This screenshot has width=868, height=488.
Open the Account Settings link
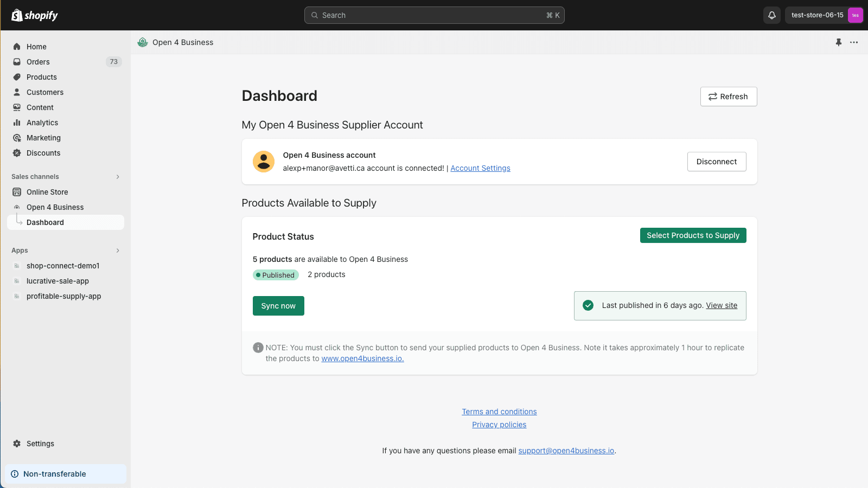480,168
